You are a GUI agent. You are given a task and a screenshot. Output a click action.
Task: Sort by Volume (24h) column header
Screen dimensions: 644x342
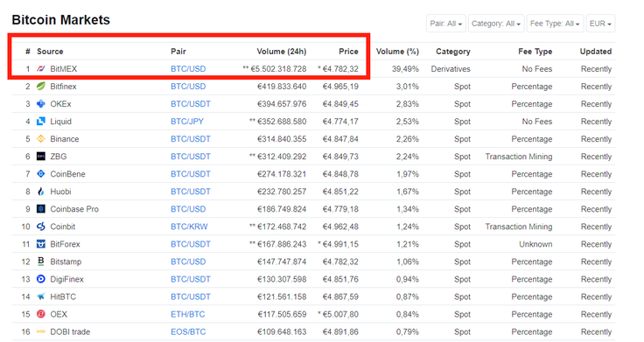(x=282, y=52)
